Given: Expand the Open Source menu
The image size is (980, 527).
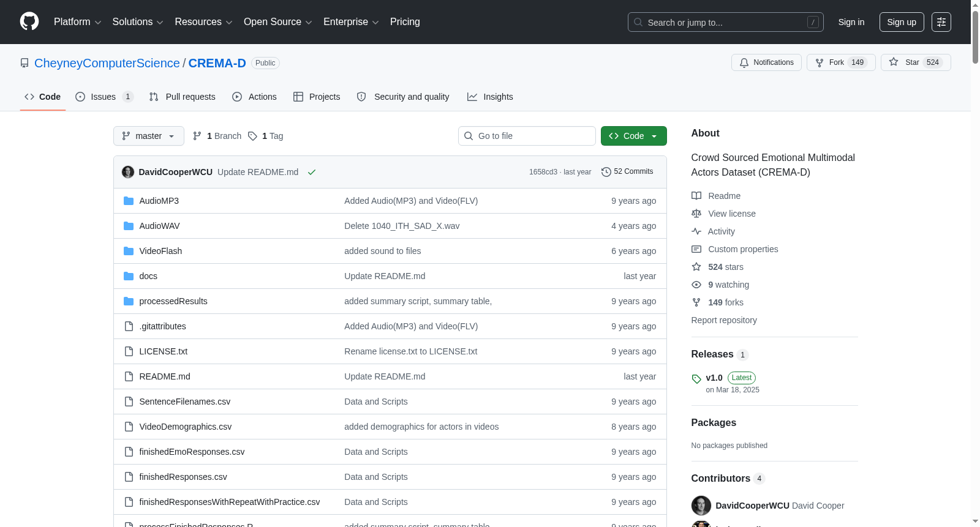Looking at the screenshot, I should (x=278, y=22).
